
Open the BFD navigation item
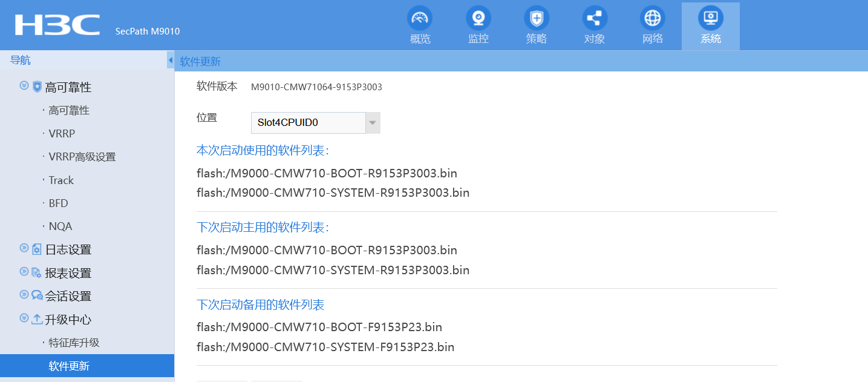[x=58, y=203]
